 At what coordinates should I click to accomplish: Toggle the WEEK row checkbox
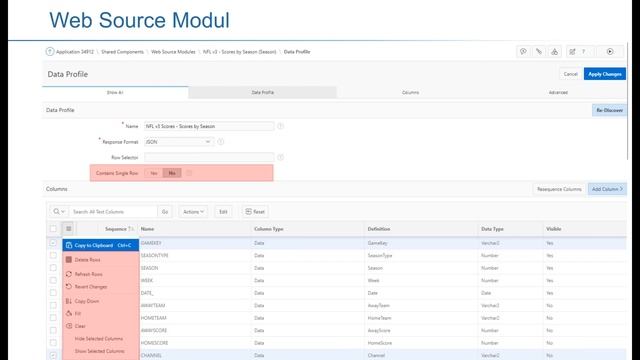click(x=53, y=280)
